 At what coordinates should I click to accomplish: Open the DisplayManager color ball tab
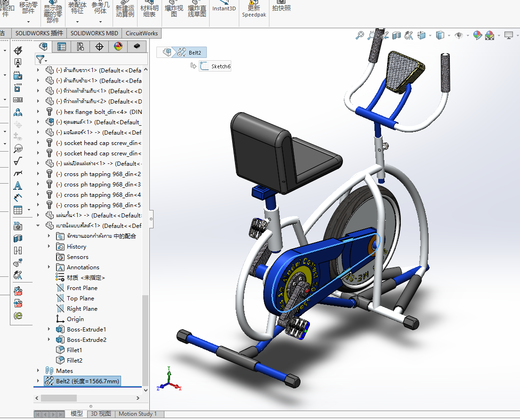click(118, 46)
